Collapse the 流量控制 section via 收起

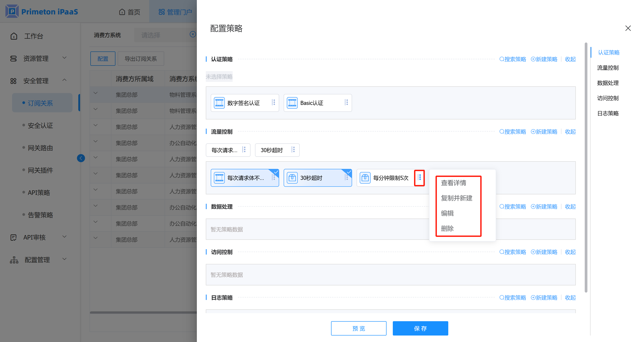(x=570, y=132)
